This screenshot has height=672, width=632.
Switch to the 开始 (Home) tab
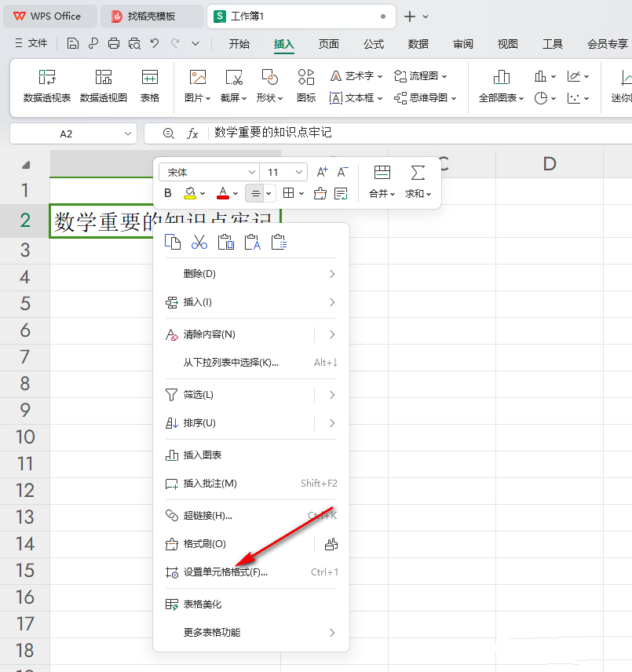pos(239,44)
